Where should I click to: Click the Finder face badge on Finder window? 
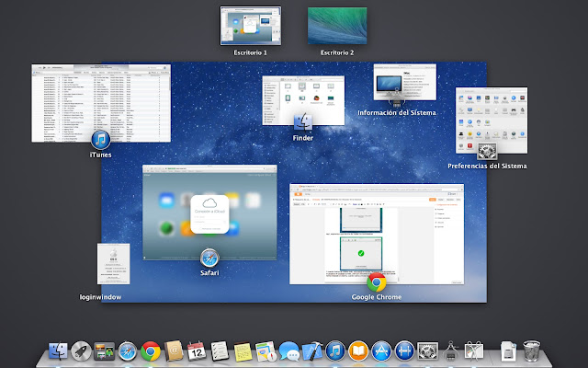pyautogui.click(x=302, y=123)
